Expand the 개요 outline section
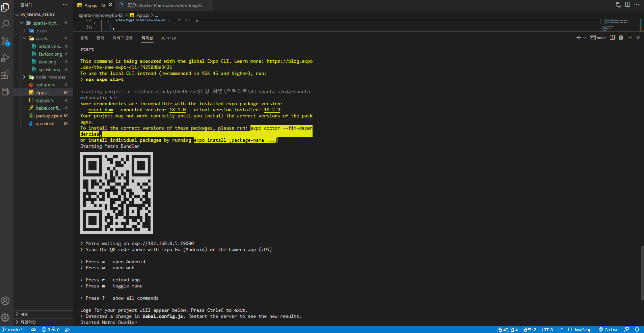Image resolution: width=644 pixels, height=333 pixels. click(43, 314)
